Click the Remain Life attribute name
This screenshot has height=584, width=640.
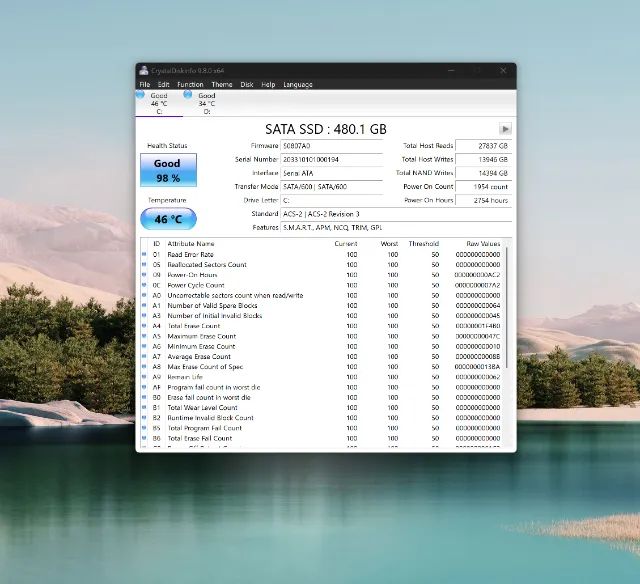(185, 377)
